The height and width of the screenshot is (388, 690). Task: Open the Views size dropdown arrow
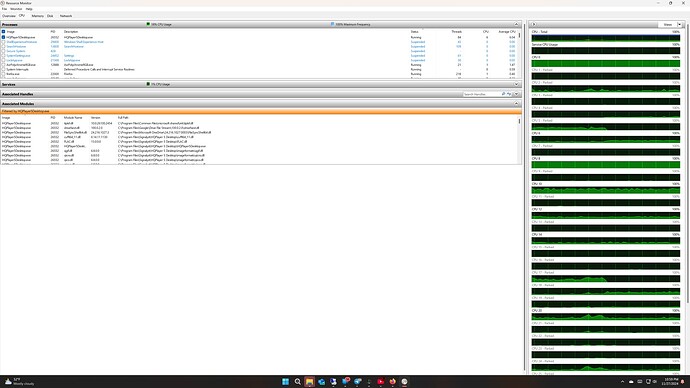(x=679, y=25)
